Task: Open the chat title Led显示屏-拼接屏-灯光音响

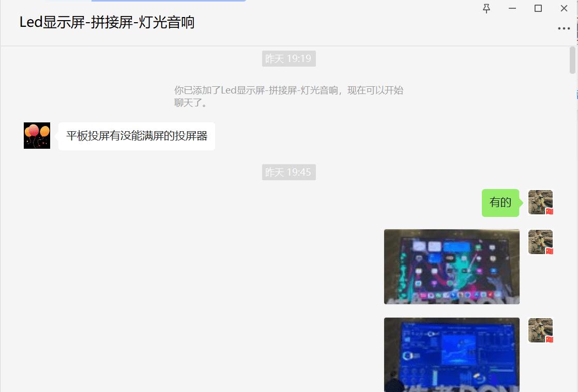Action: pyautogui.click(x=106, y=23)
